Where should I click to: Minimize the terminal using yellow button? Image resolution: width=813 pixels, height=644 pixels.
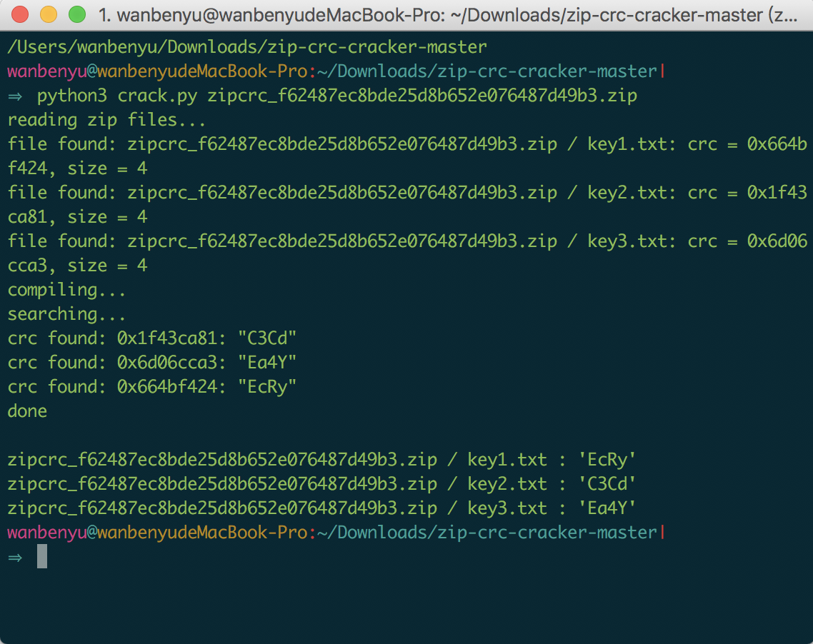(x=49, y=14)
